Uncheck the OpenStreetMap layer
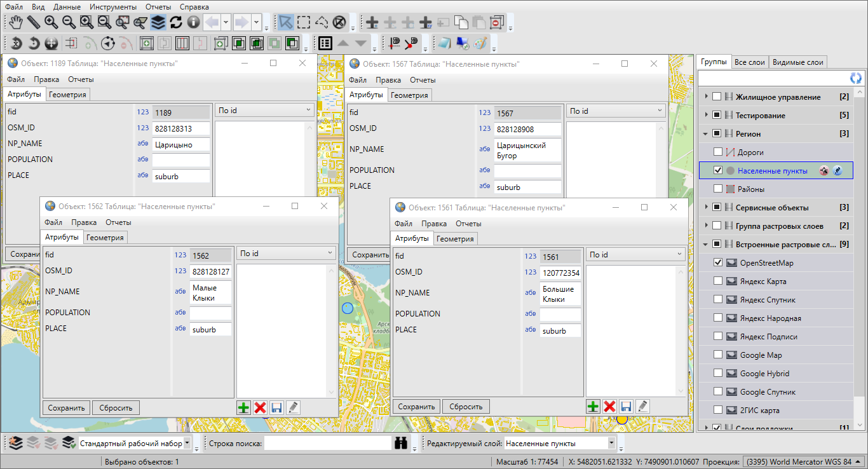Viewport: 868px width, 469px height. (x=718, y=262)
